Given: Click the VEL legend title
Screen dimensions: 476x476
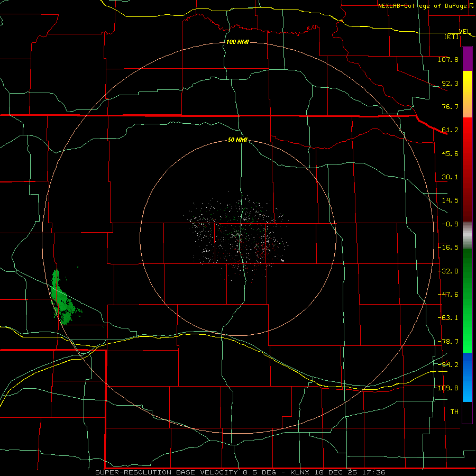Looking at the screenshot, I should [x=464, y=31].
